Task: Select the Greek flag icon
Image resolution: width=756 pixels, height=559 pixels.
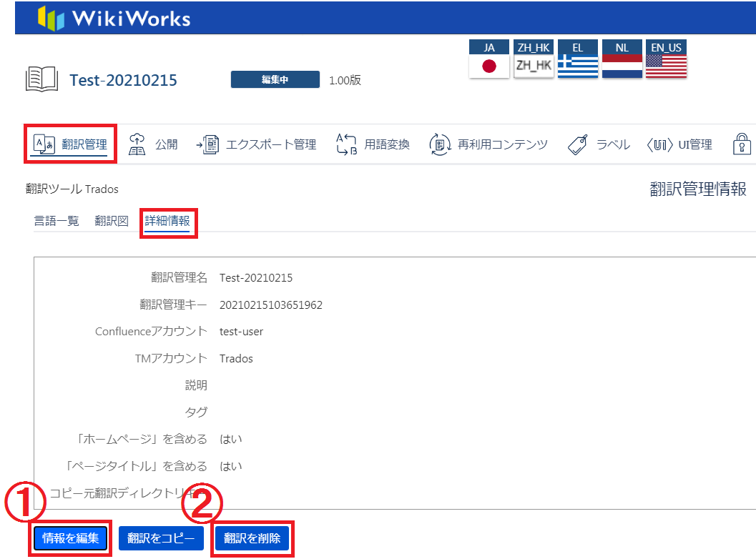Action: point(578,66)
